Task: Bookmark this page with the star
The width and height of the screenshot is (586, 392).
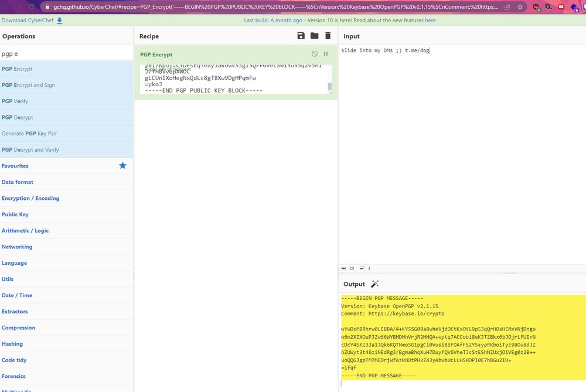Action: (520, 6)
